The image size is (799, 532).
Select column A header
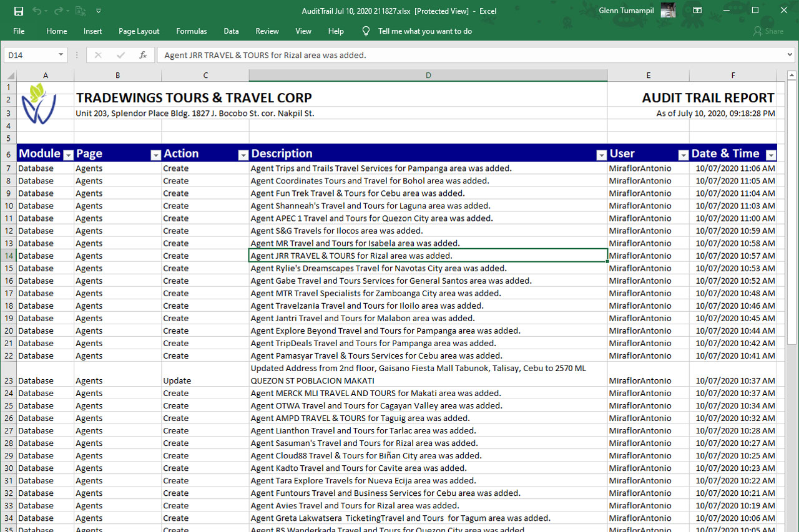[x=45, y=75]
